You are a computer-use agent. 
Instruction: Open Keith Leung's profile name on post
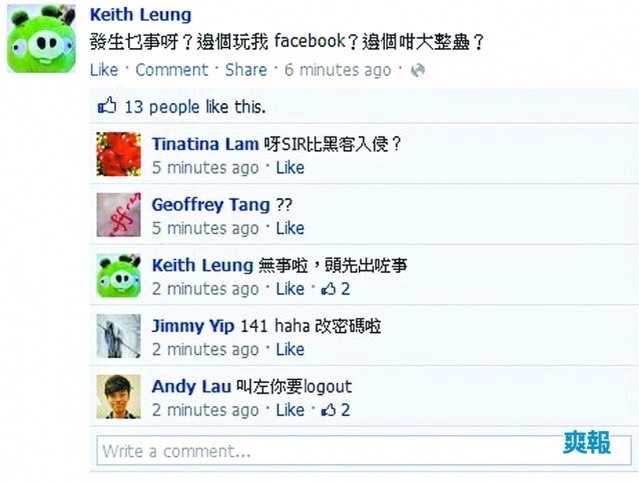point(141,15)
